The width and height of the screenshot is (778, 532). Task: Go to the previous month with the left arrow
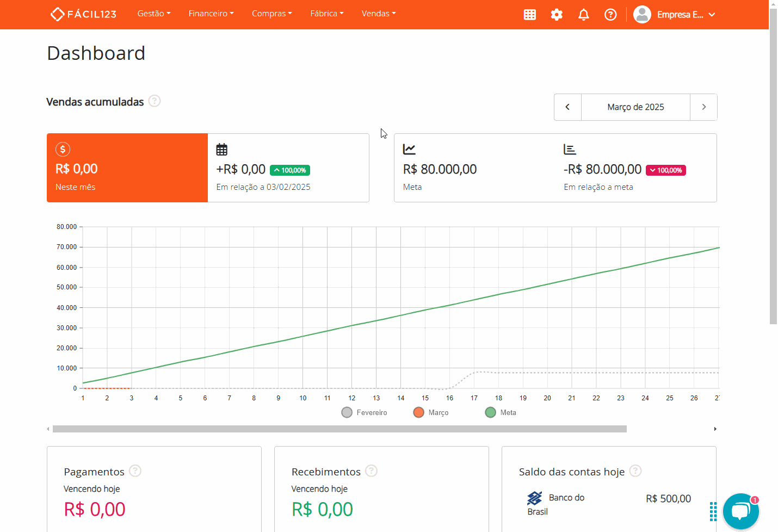(x=567, y=107)
